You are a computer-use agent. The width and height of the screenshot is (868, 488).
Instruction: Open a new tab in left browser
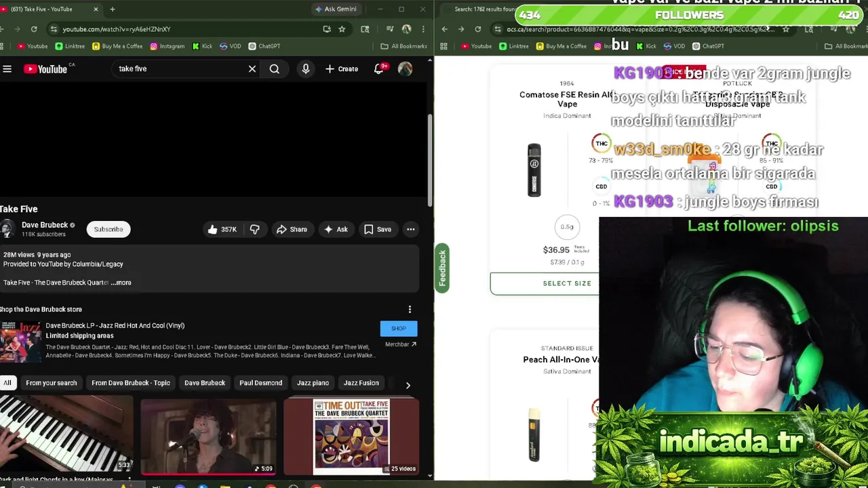113,9
